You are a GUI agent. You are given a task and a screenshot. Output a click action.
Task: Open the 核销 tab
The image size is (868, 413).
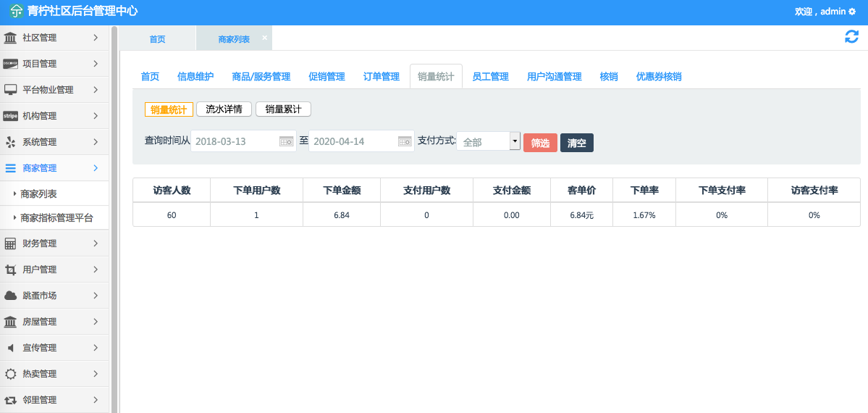(x=608, y=77)
